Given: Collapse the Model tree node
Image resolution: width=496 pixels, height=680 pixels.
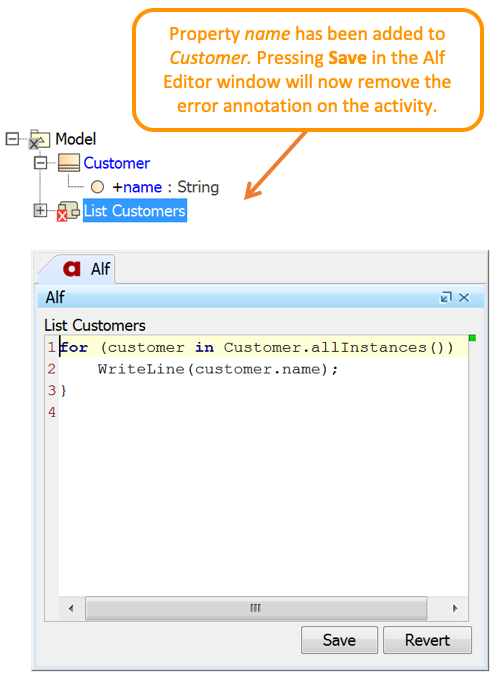Looking at the screenshot, I should [12, 139].
